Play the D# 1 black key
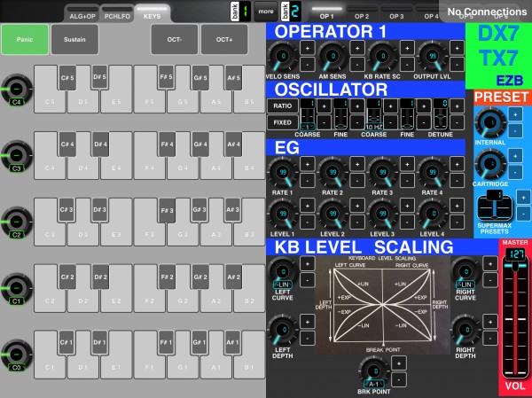532x398 pixels. tap(100, 343)
